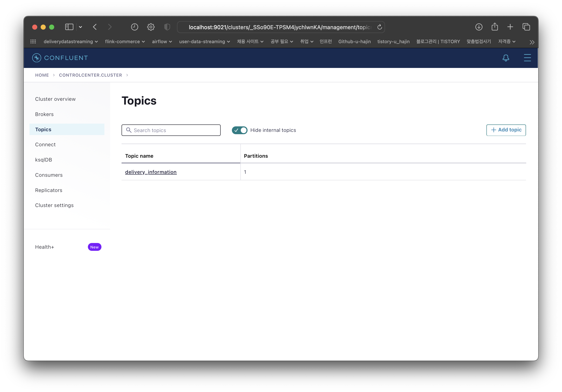
Task: Show tab overview with the overlapping squares icon
Action: click(x=526, y=27)
